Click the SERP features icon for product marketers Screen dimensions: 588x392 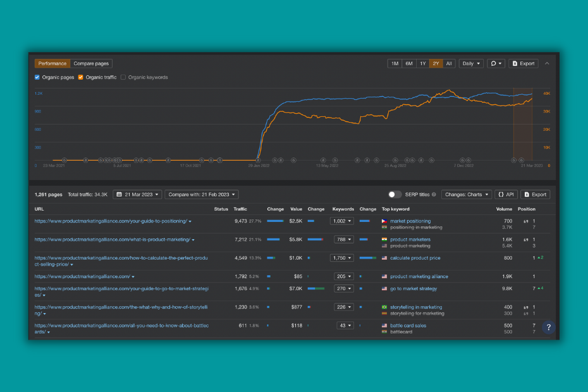pos(526,240)
